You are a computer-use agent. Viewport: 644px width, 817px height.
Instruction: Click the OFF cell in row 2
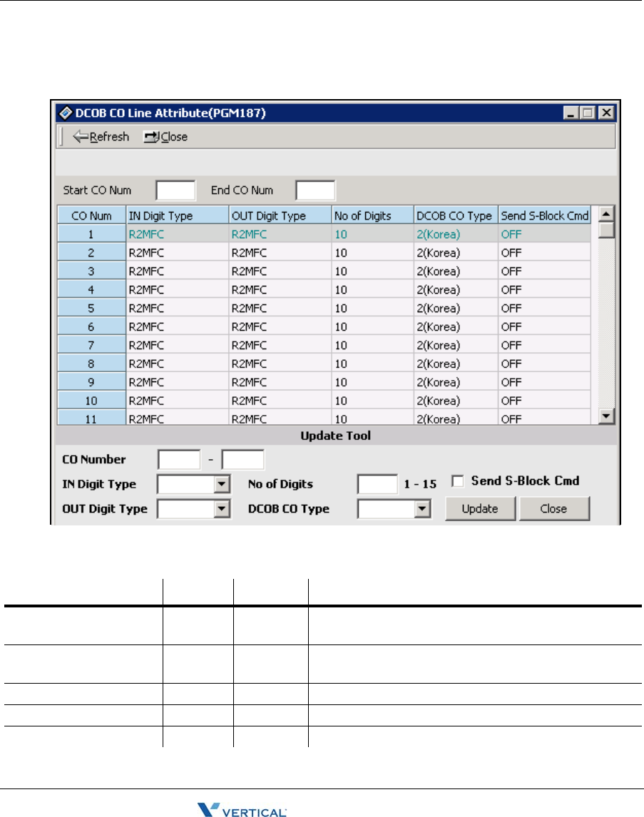point(544,252)
